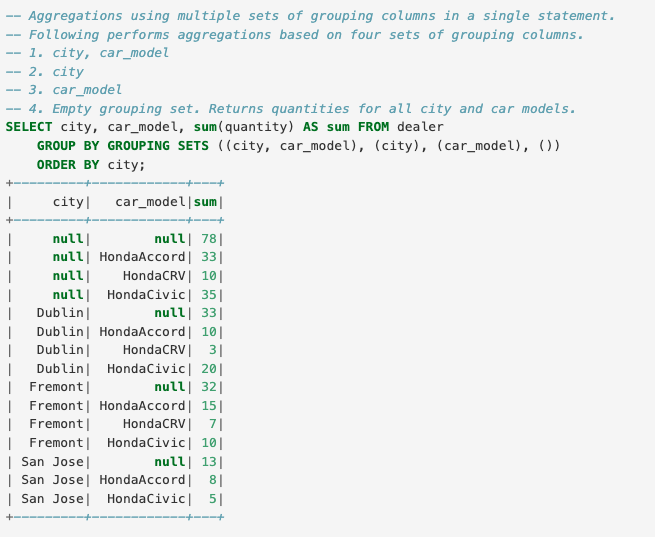Click the 'car_model' column header
Viewport: 655px width, 537px height.
point(150,202)
